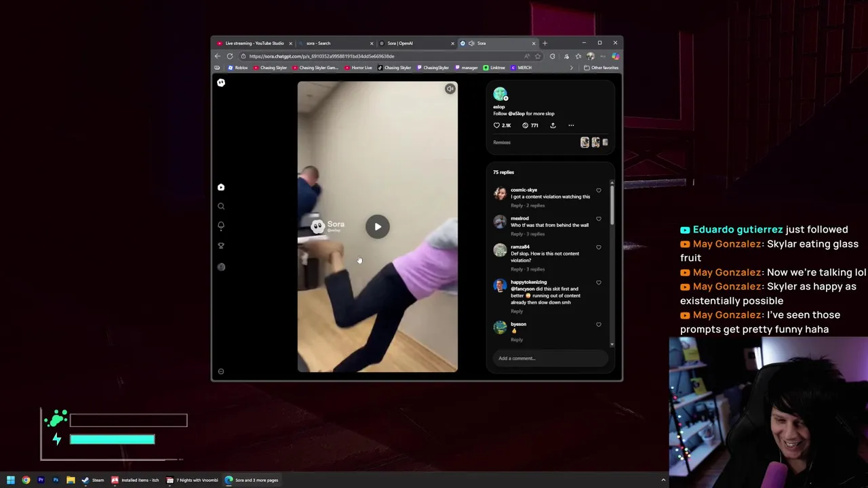Reply to happytokenizing's comment
The width and height of the screenshot is (868, 488).
(517, 311)
